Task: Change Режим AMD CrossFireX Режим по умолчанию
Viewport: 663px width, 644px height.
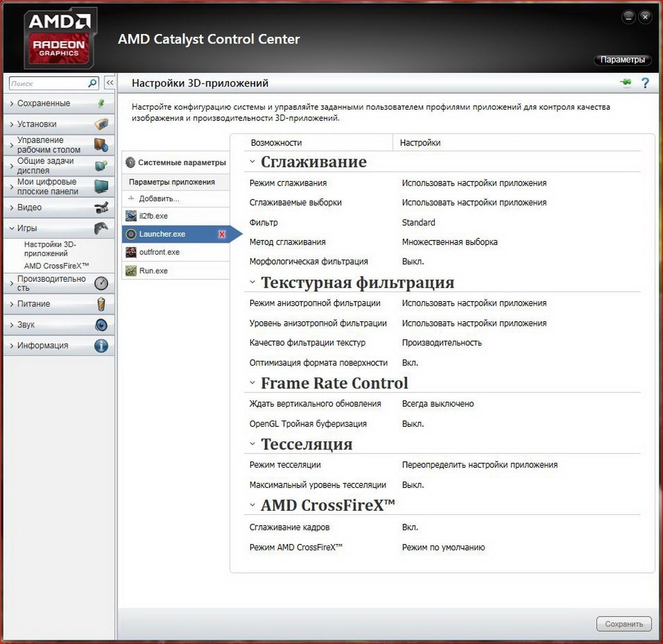Action: 443,547
